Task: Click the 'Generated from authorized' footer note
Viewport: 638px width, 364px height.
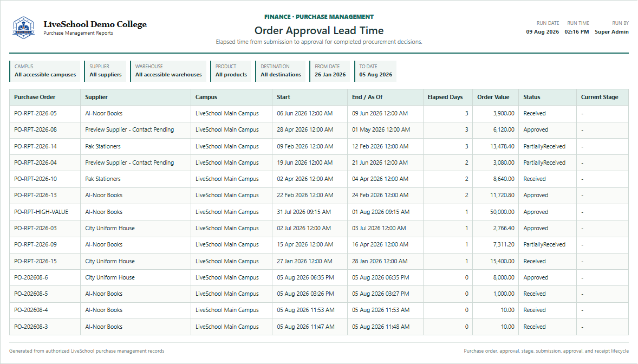Action: click(87, 351)
